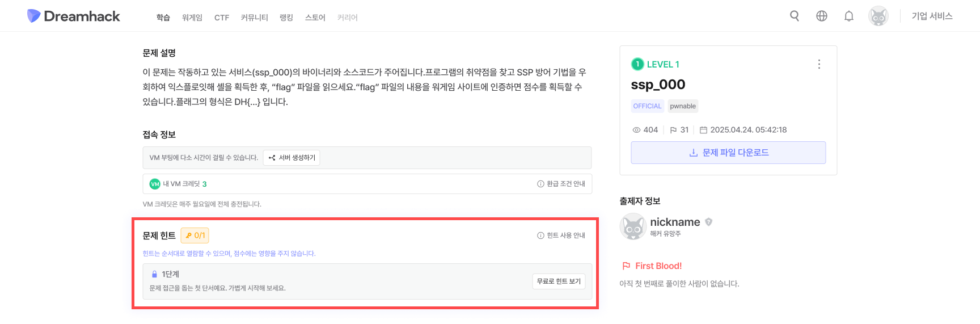Click 서버 생성하기 button
This screenshot has width=980, height=324.
pos(292,158)
